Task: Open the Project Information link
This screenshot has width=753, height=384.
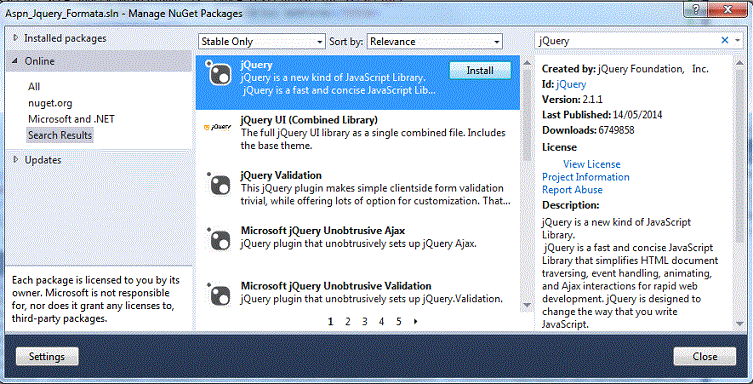Action: (585, 177)
